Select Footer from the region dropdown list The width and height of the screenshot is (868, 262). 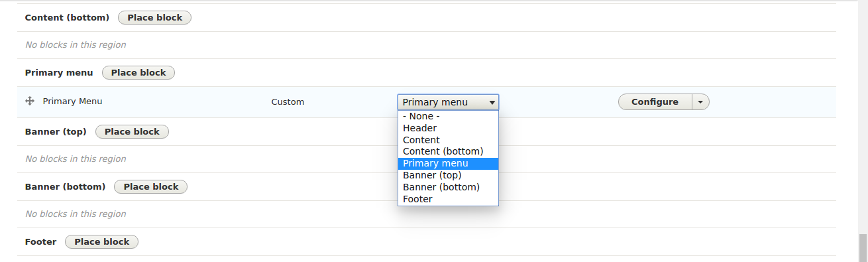click(x=448, y=200)
